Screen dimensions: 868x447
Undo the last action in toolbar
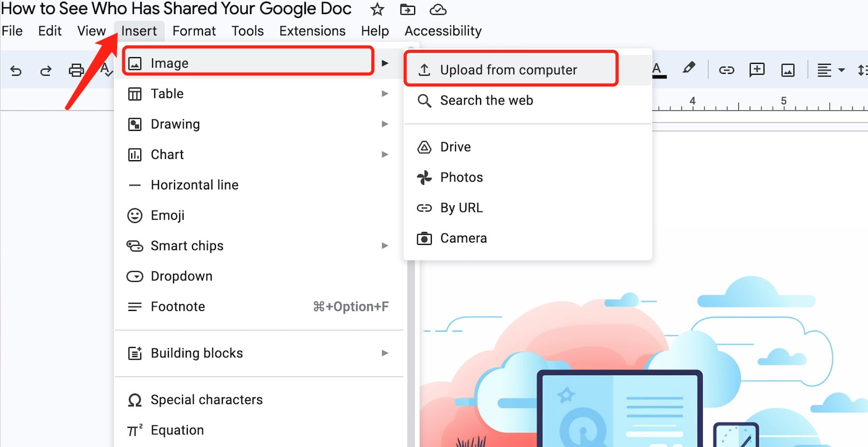point(16,70)
